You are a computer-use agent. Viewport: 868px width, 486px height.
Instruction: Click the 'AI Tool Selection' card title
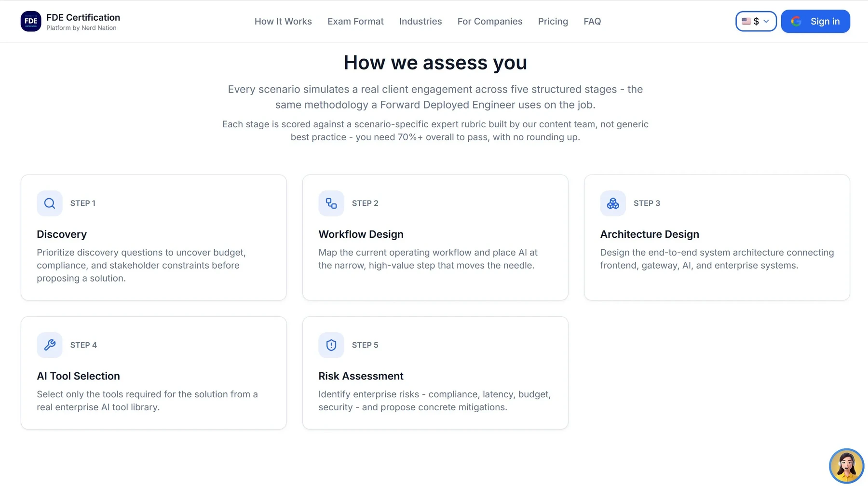(78, 376)
